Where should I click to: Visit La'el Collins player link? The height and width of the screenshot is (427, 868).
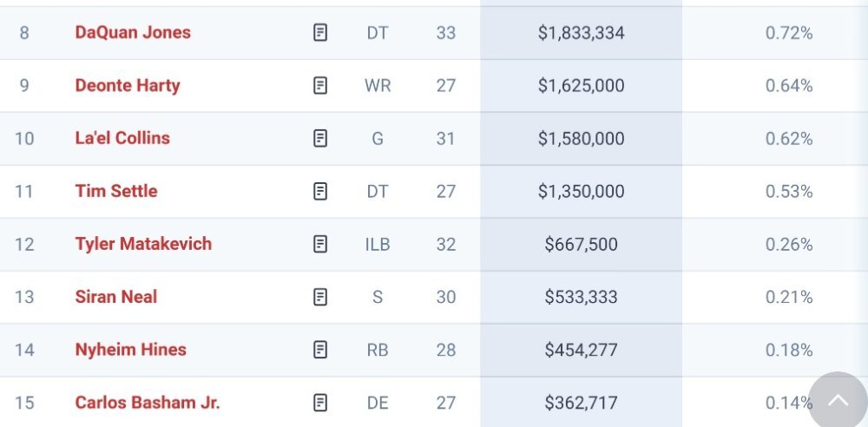(x=122, y=138)
